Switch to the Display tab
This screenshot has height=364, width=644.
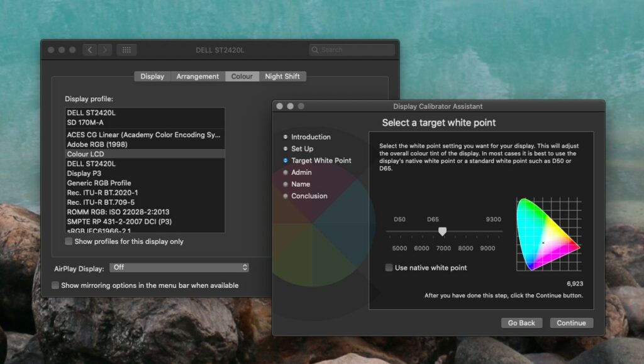pyautogui.click(x=152, y=75)
